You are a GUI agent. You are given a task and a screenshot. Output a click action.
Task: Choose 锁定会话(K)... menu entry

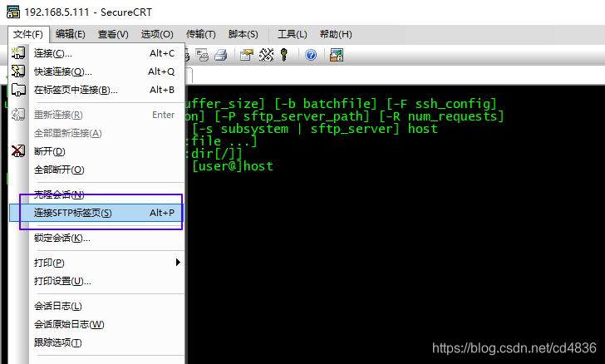(x=96, y=239)
